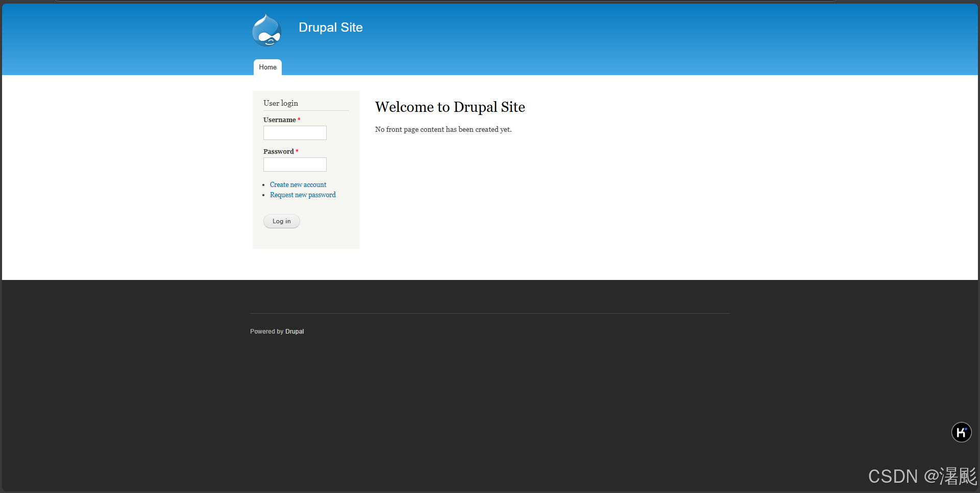The width and height of the screenshot is (980, 493).
Task: Follow the Drupal link in footer
Action: click(x=295, y=332)
